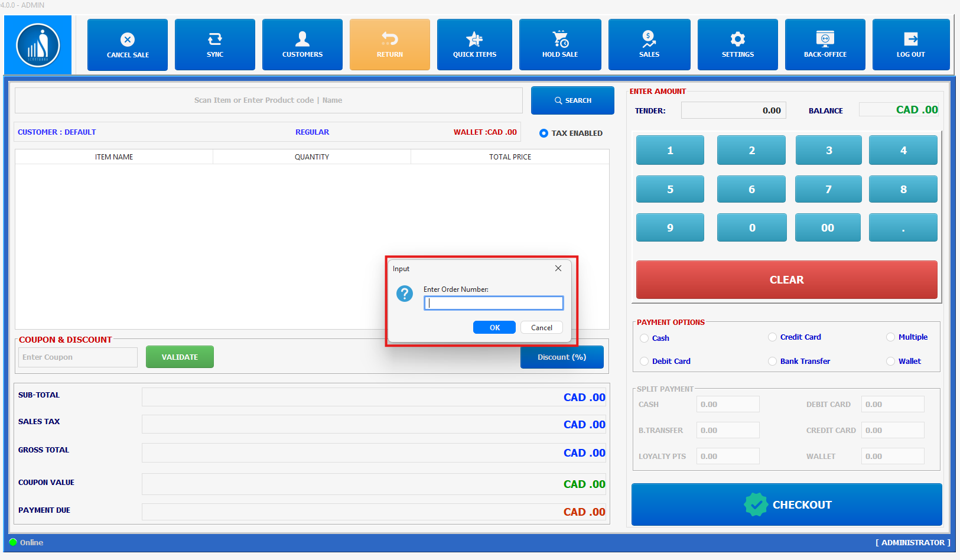Click OK in the Input dialog
The width and height of the screenshot is (960, 560).
pyautogui.click(x=494, y=328)
